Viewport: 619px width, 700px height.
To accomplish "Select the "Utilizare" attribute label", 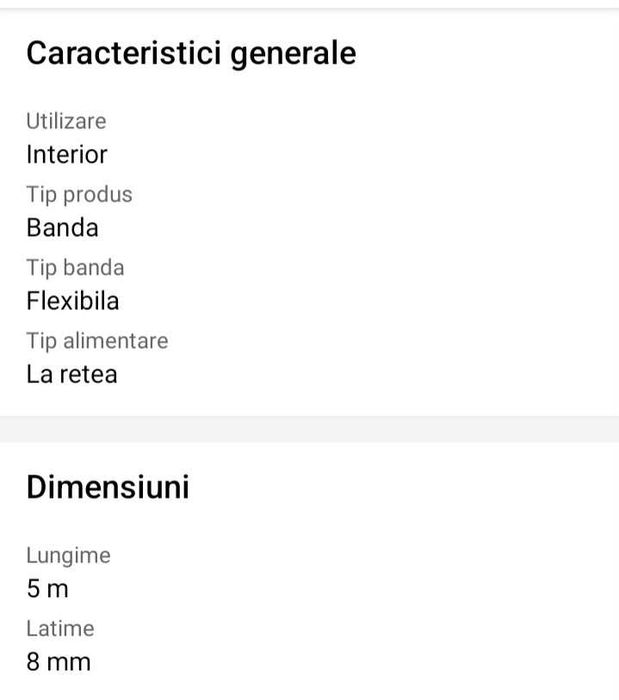I will [x=66, y=121].
